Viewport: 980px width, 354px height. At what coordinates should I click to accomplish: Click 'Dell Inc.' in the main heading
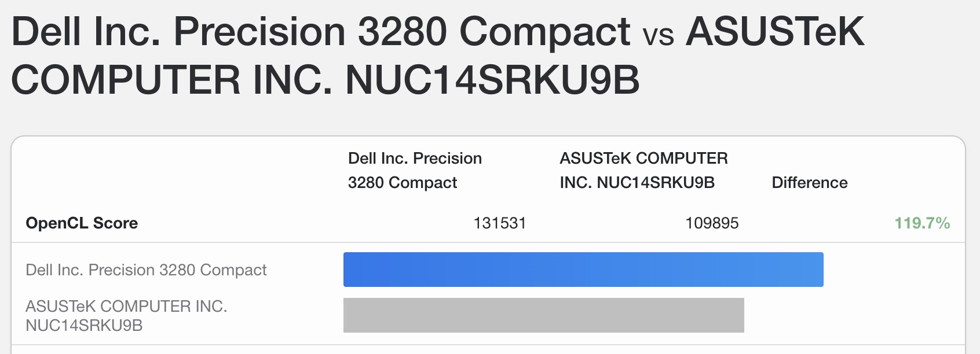(86, 31)
